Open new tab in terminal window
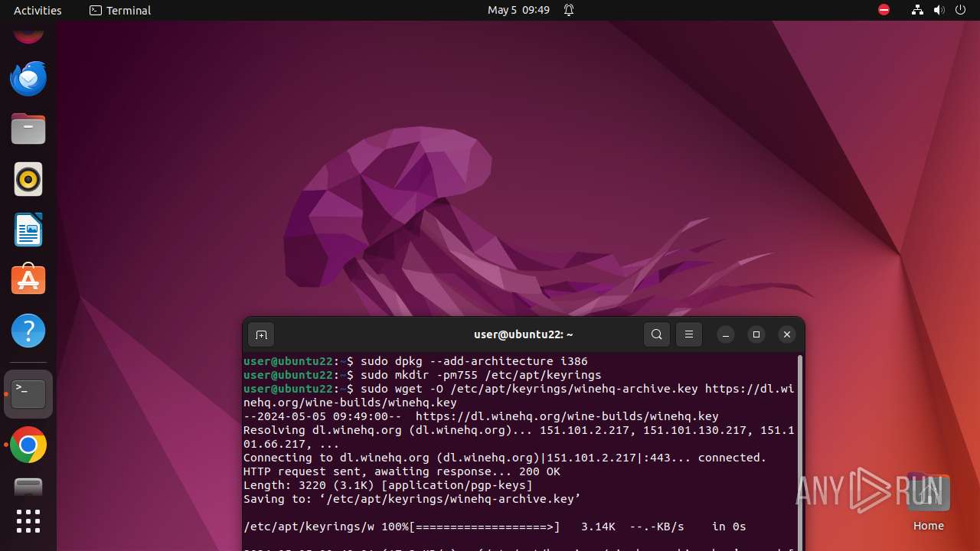The width and height of the screenshot is (980, 551). click(x=261, y=334)
